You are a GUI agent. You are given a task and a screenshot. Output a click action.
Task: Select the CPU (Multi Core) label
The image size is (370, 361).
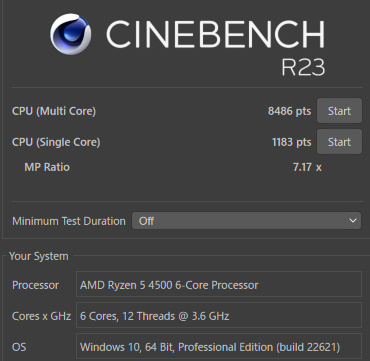[54, 111]
